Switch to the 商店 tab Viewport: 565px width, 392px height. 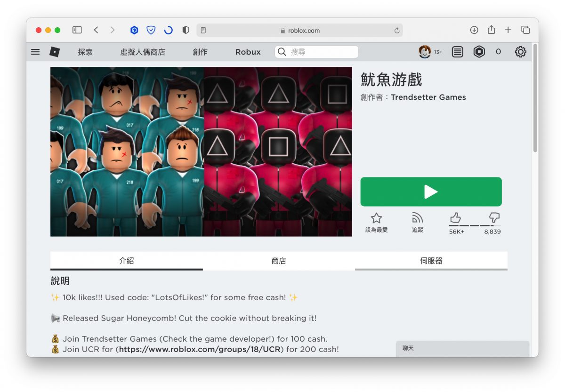[x=279, y=261]
